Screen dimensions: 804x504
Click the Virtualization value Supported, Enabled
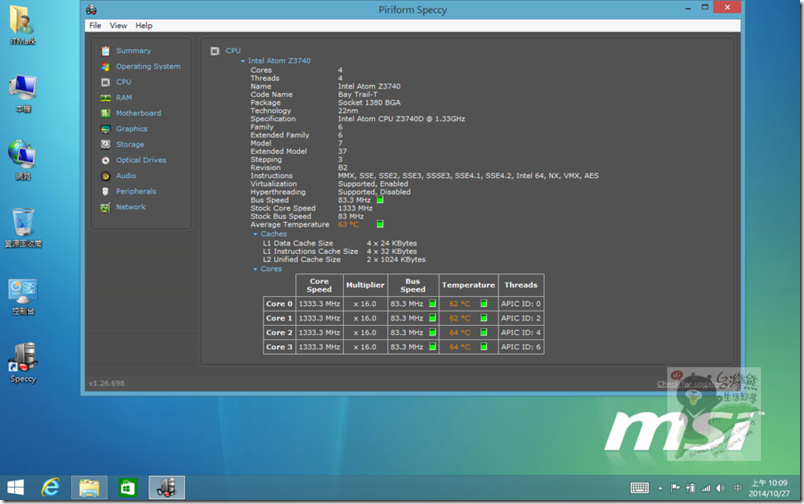(x=373, y=184)
